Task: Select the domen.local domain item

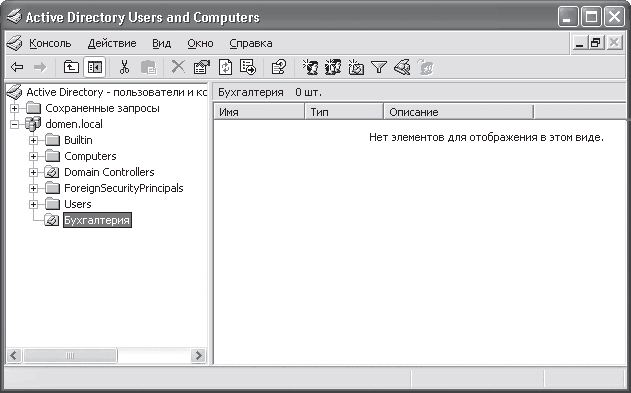Action: pyautogui.click(x=74, y=124)
